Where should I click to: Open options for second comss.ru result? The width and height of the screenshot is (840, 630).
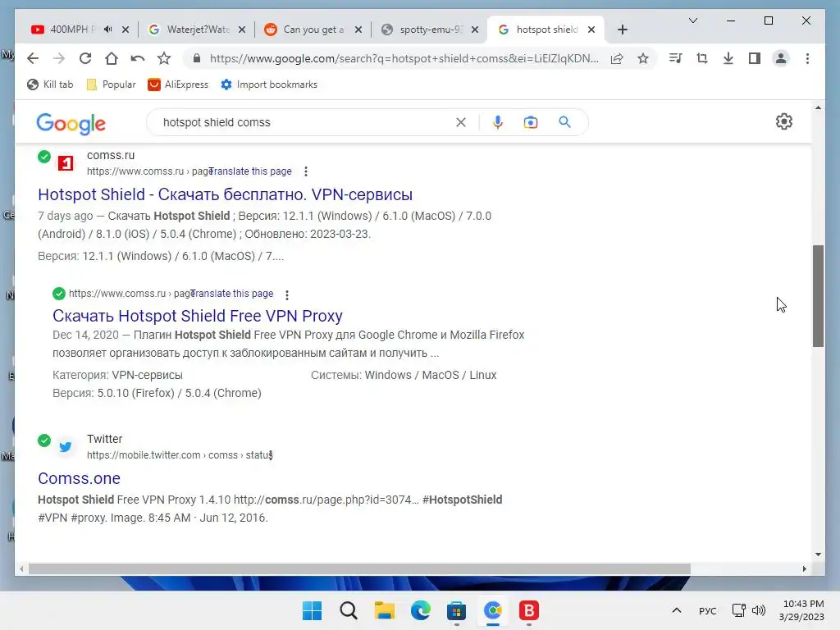coord(287,294)
